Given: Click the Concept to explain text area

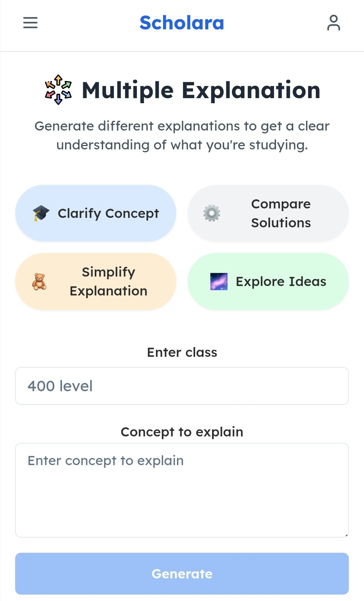Looking at the screenshot, I should point(182,490).
